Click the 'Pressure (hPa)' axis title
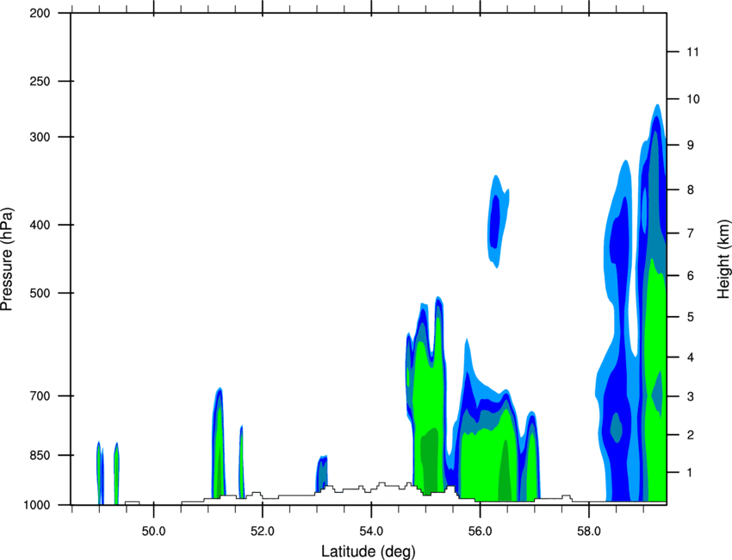 pyautogui.click(x=7, y=259)
